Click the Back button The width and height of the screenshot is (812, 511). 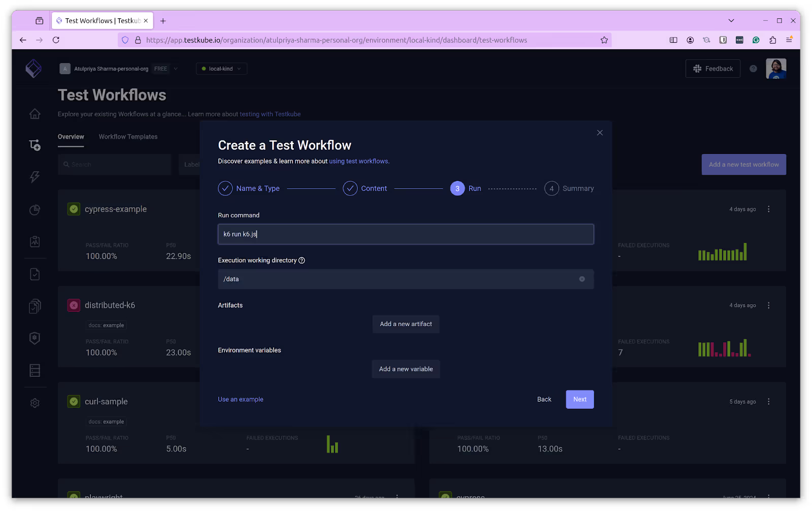pyautogui.click(x=544, y=399)
